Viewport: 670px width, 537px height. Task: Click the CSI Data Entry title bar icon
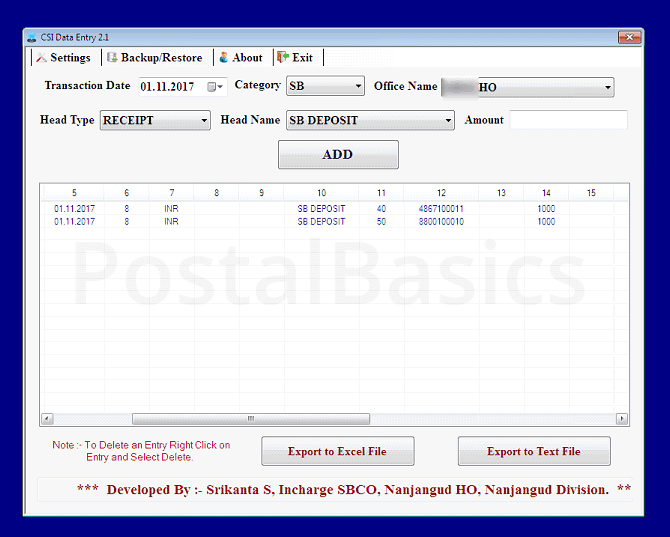tap(31, 37)
